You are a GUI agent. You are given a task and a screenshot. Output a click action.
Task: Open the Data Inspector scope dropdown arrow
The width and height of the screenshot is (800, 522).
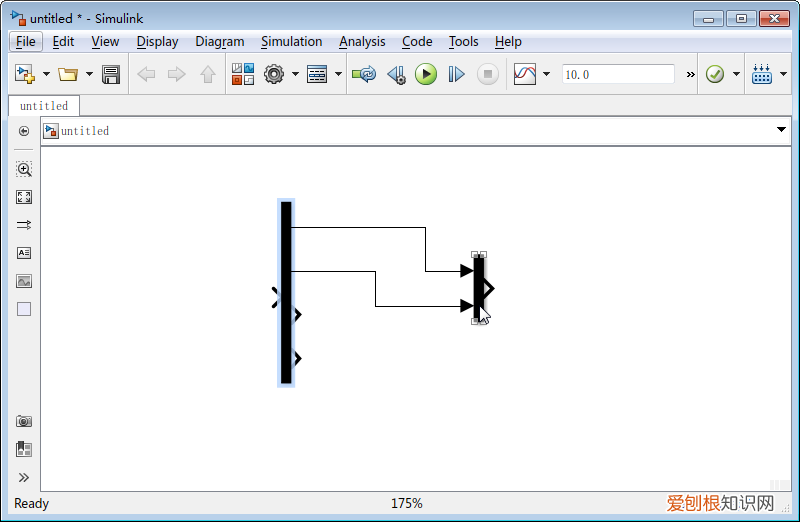[546, 74]
